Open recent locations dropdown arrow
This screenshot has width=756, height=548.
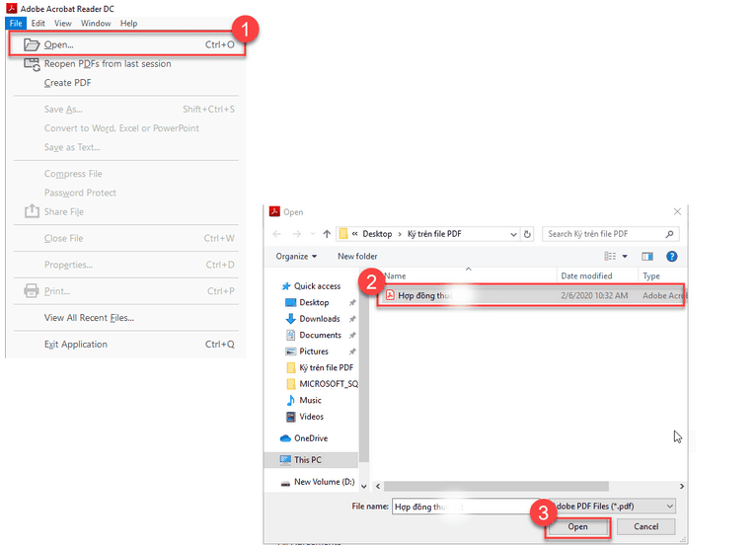313,234
